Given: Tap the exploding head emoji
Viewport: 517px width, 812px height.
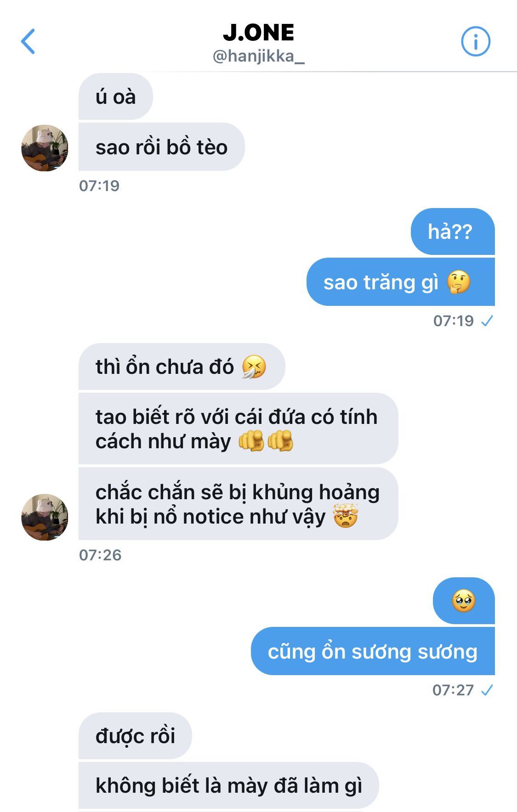Looking at the screenshot, I should (346, 516).
